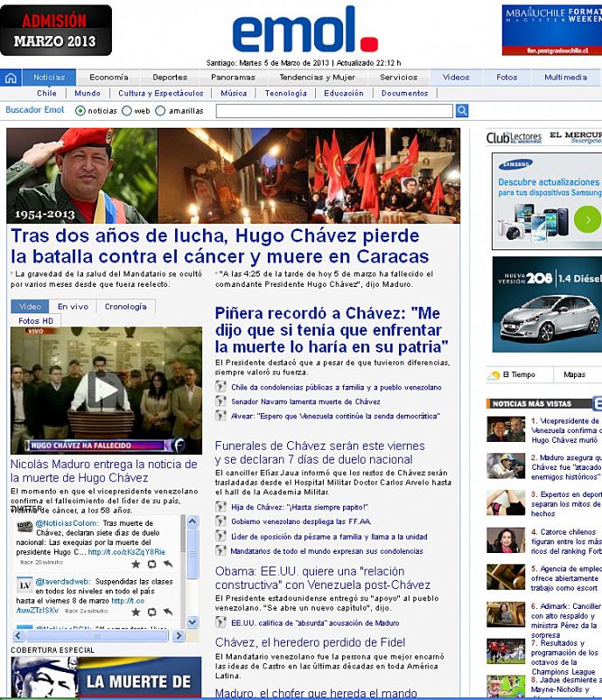Play the Nicolás Maduro video
This screenshot has width=602, height=700.
106,391
